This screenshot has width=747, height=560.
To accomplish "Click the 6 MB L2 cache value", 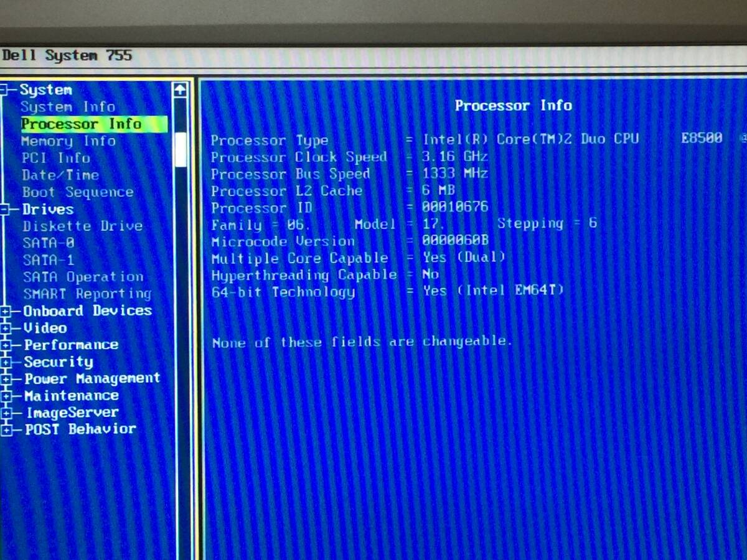I will pyautogui.click(x=438, y=190).
